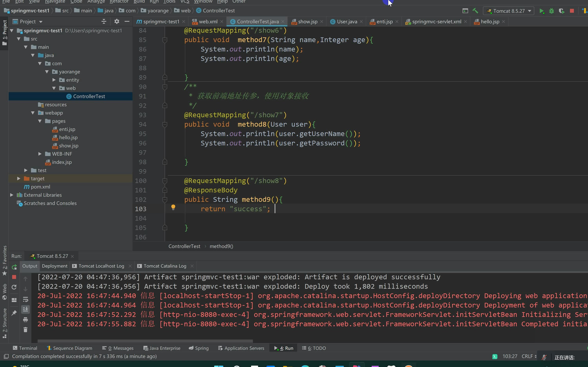
Task: Rerun Tomcat from the Run panel
Action: pyautogui.click(x=14, y=267)
